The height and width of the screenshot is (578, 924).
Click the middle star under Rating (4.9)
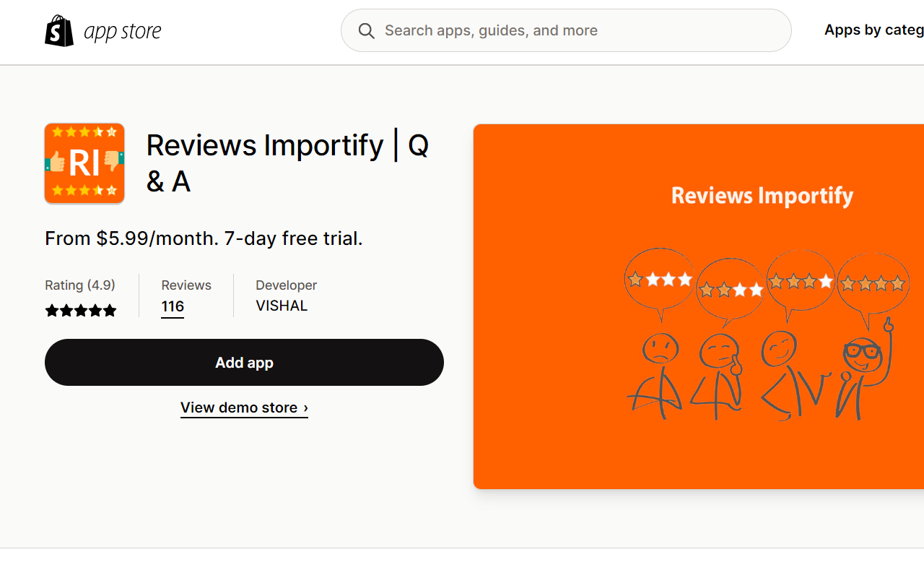pyautogui.click(x=81, y=310)
